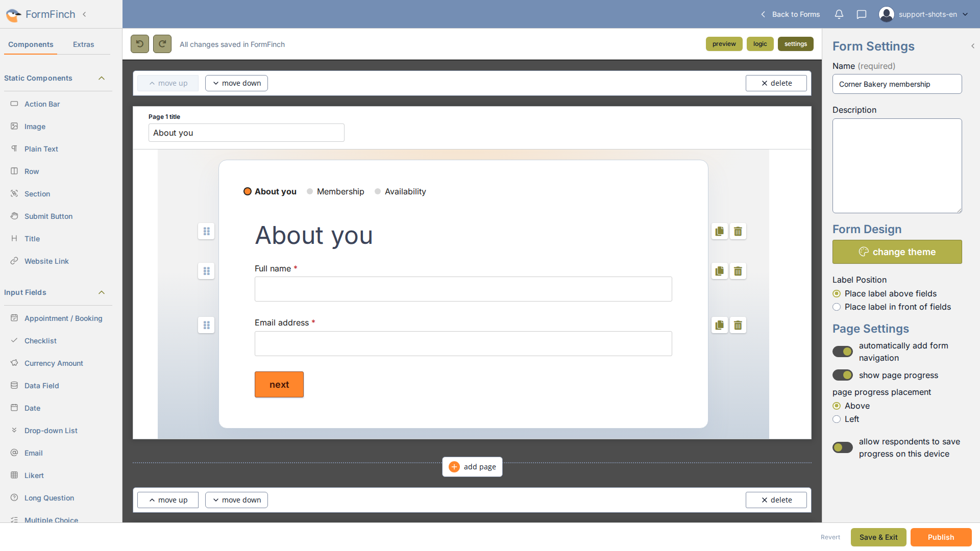Delete the Full name field
This screenshot has height=551, width=980.
[738, 271]
